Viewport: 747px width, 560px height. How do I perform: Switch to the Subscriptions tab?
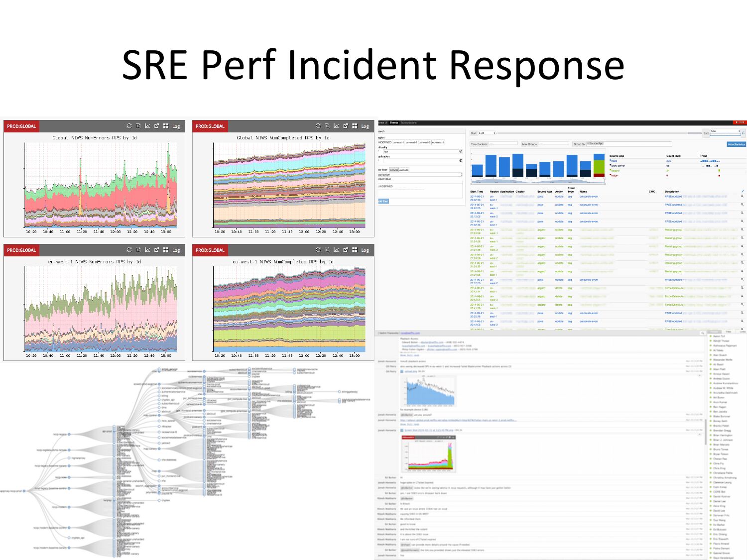pos(409,122)
